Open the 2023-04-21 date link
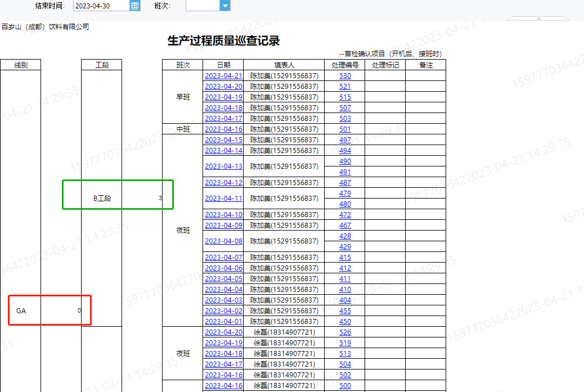 click(223, 75)
